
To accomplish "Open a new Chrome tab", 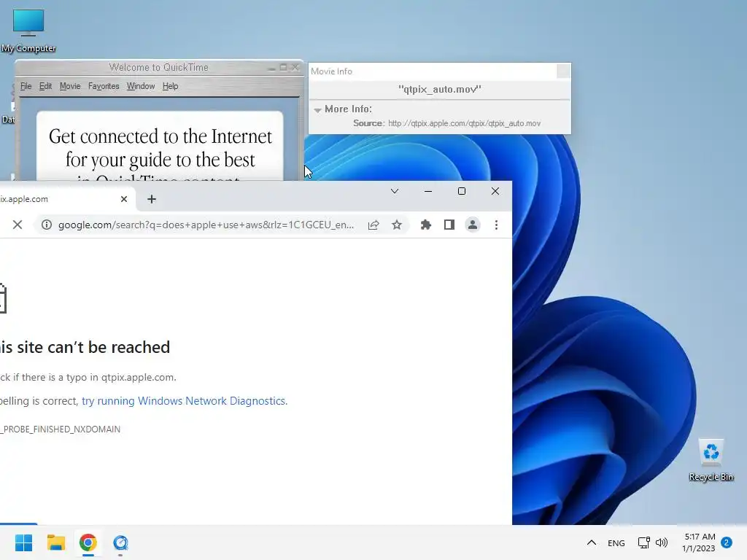I will (152, 199).
